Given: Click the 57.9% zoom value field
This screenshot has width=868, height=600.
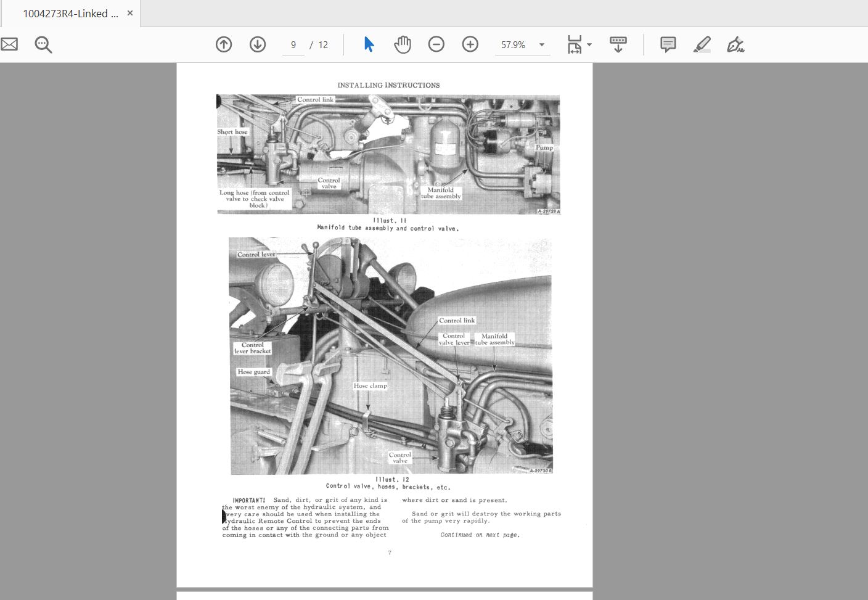Looking at the screenshot, I should 514,45.
